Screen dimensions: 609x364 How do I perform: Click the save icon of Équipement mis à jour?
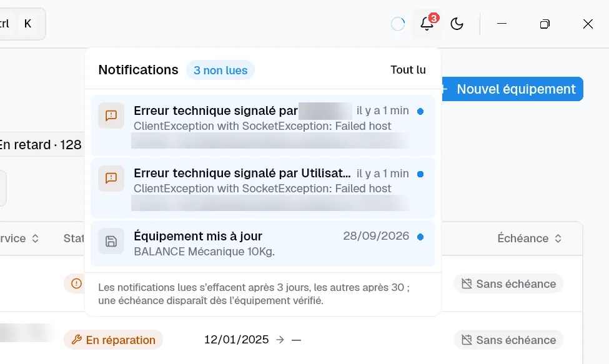click(x=111, y=241)
